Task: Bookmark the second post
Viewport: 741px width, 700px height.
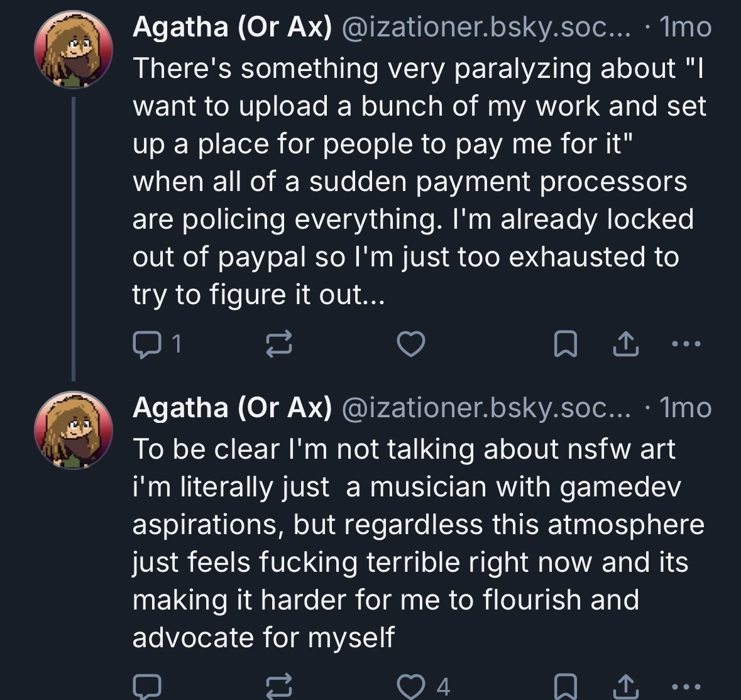Action: 565,686
